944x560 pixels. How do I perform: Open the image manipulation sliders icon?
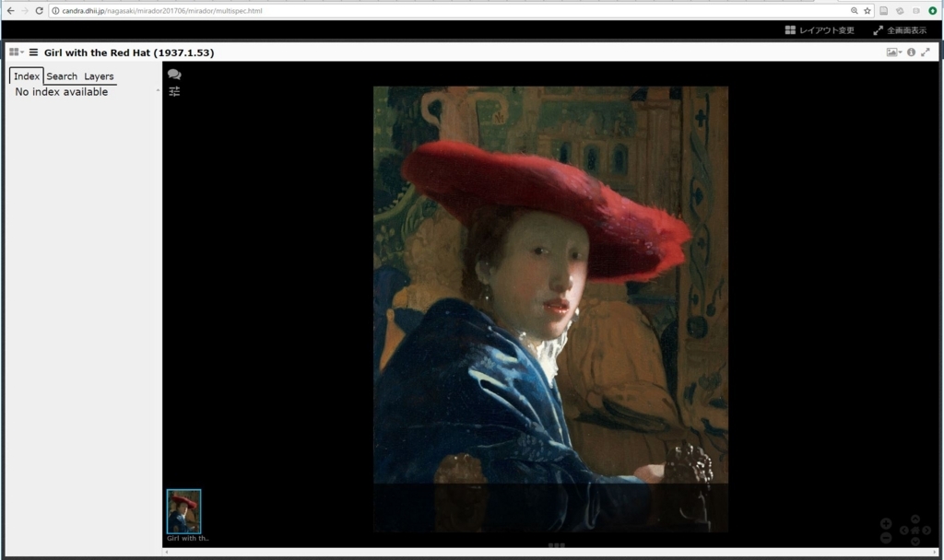pos(174,91)
